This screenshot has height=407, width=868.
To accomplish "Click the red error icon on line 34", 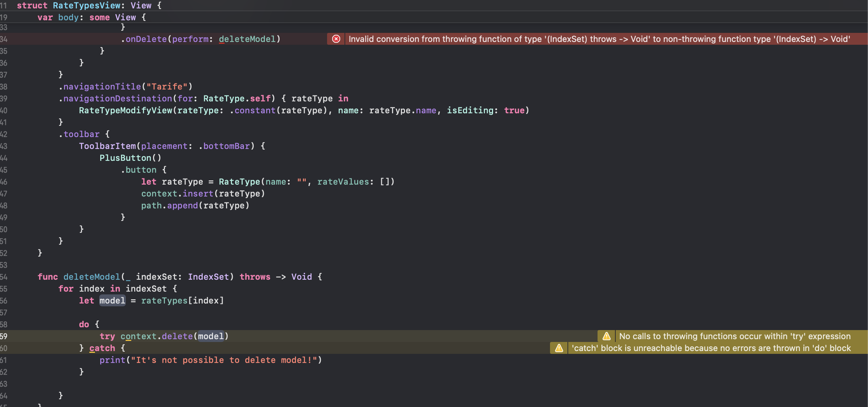I will click(x=336, y=39).
